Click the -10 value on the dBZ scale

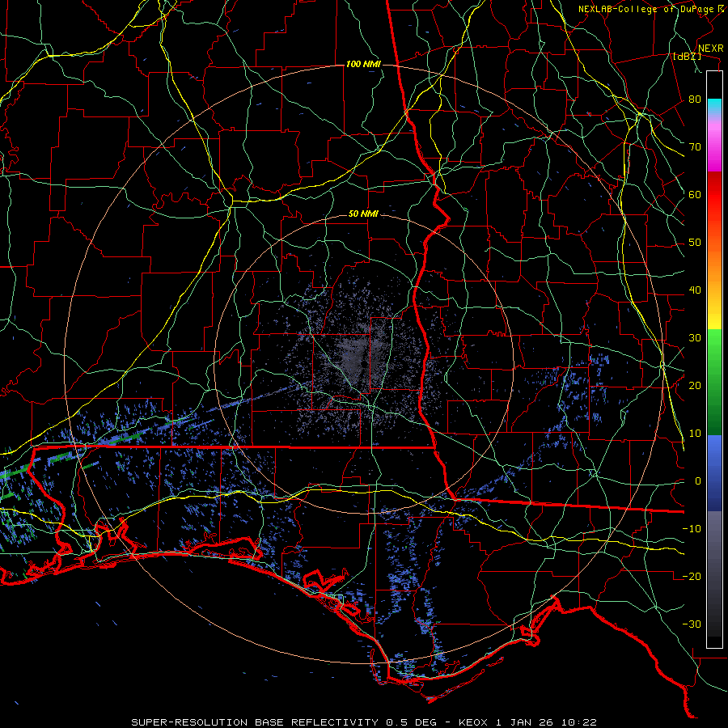[692, 529]
